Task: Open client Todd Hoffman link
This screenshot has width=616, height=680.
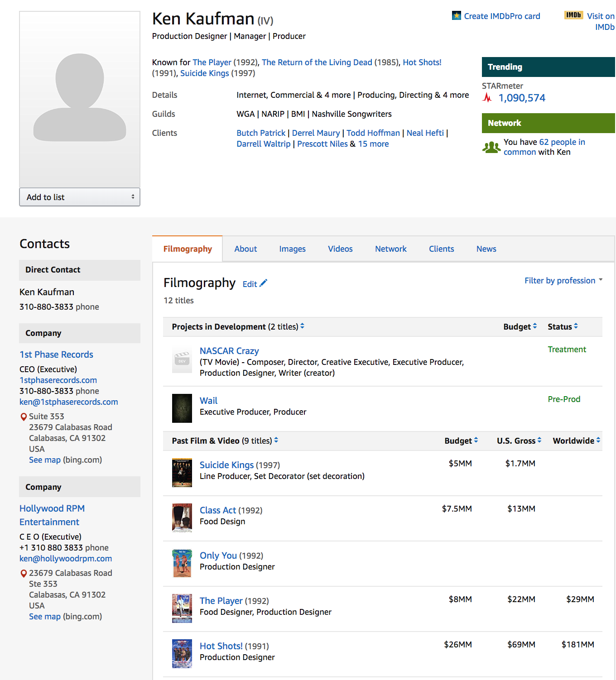Action: pos(373,133)
